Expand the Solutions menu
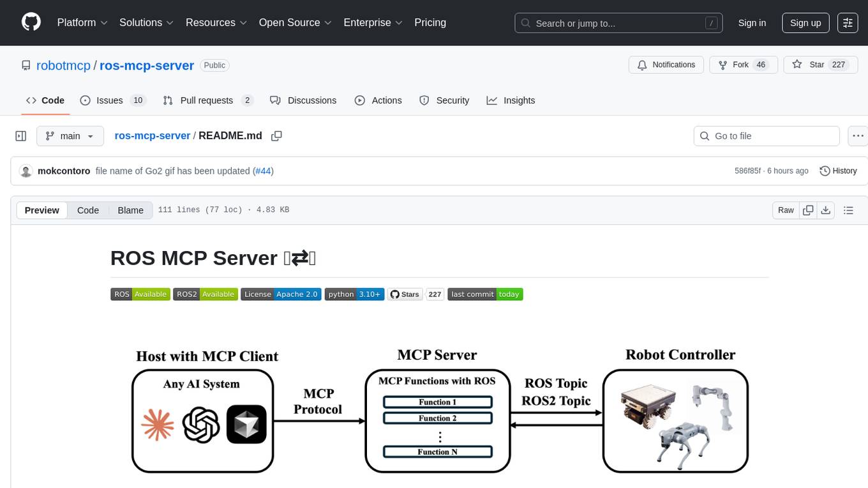Screen dimensions: 868x488 pos(146,22)
